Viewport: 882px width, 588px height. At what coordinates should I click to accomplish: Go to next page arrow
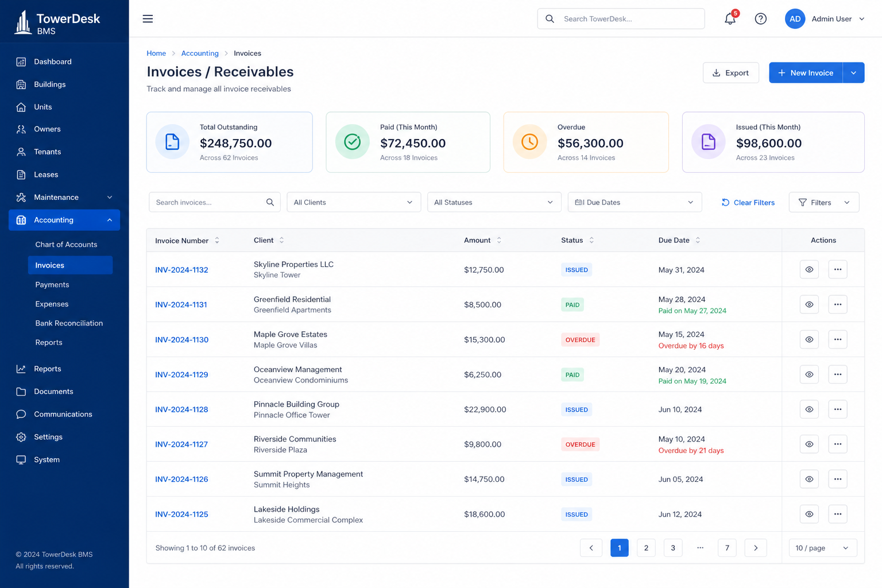[x=756, y=548]
